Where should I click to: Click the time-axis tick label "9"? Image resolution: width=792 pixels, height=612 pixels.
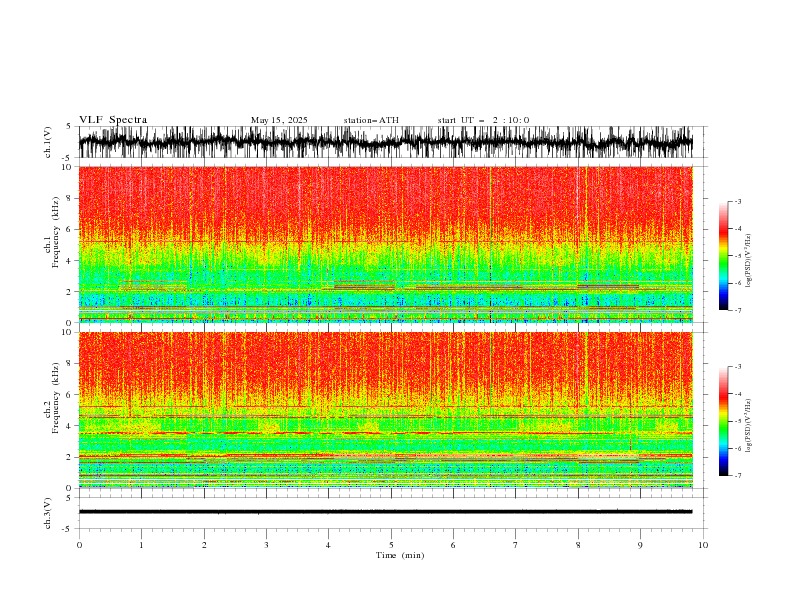pyautogui.click(x=640, y=545)
